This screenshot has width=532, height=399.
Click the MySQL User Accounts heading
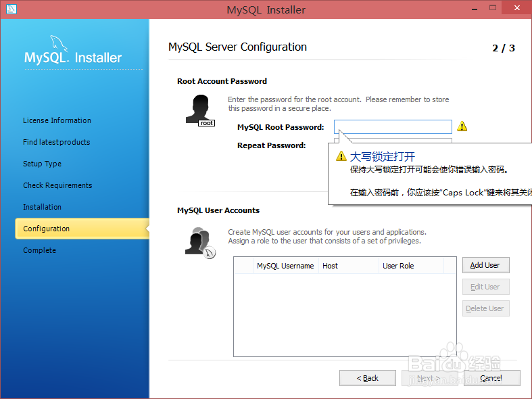tap(218, 210)
